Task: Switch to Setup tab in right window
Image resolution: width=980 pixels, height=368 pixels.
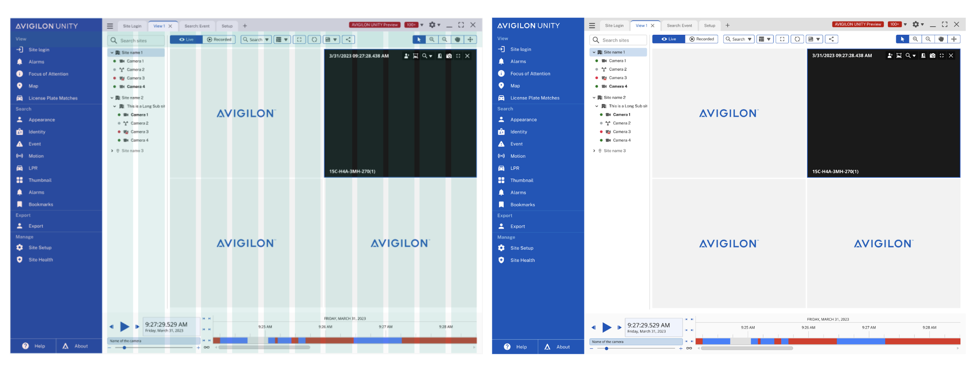Action: (710, 25)
